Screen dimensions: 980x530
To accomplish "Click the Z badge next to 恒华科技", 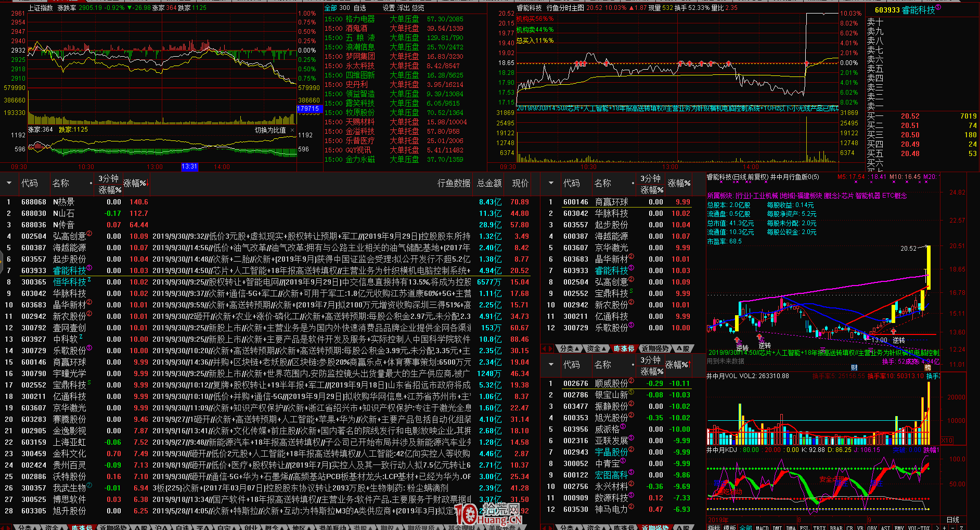I will (89, 280).
